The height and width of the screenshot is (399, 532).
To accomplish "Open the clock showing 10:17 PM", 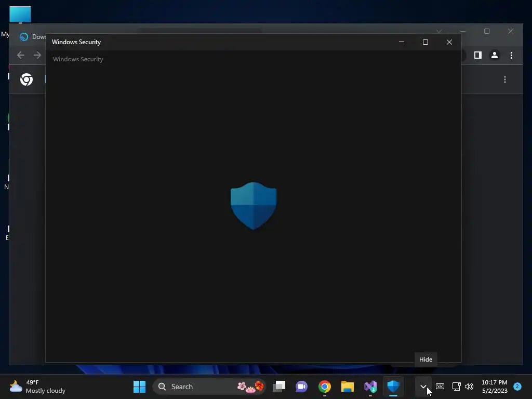I will (x=495, y=387).
